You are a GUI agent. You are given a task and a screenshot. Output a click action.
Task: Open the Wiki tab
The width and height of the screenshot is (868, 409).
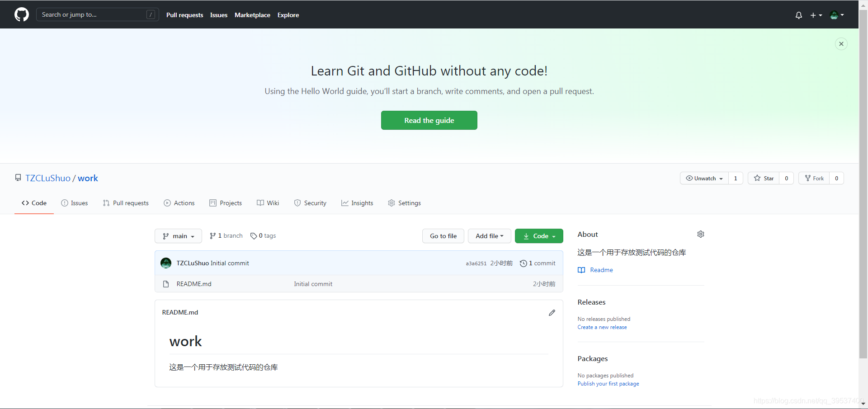(x=268, y=203)
